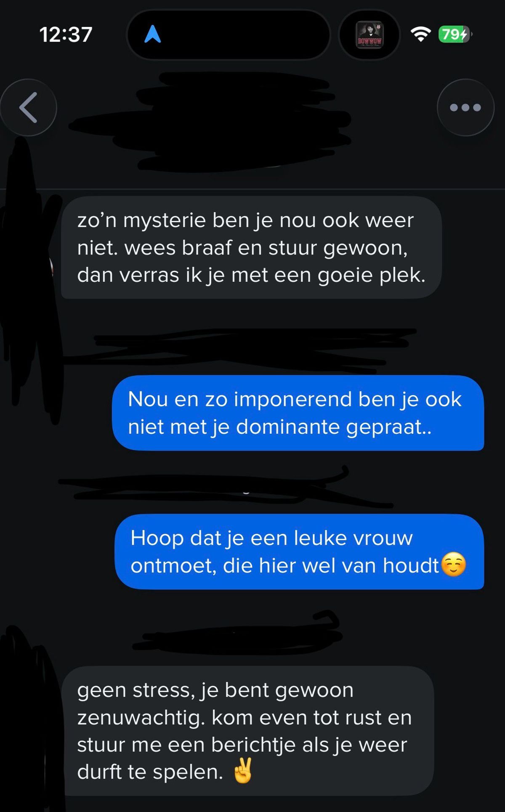
Task: Tap the blue location arrow indicator
Action: pyautogui.click(x=153, y=34)
